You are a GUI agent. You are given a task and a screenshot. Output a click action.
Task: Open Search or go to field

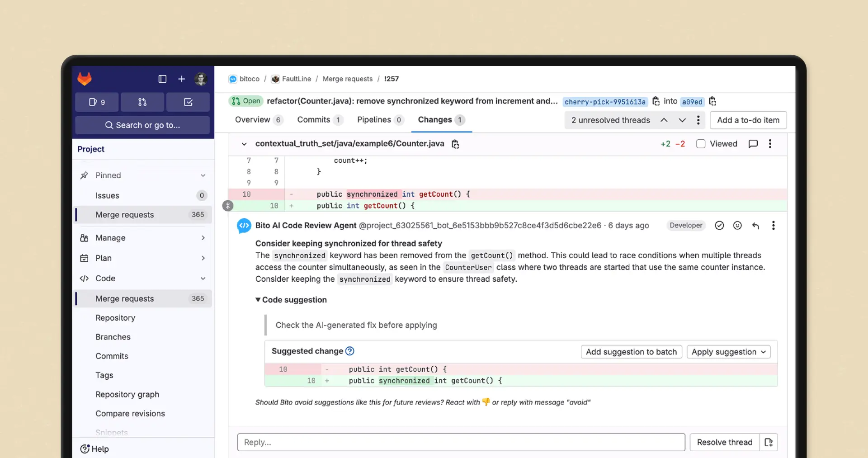(x=142, y=125)
